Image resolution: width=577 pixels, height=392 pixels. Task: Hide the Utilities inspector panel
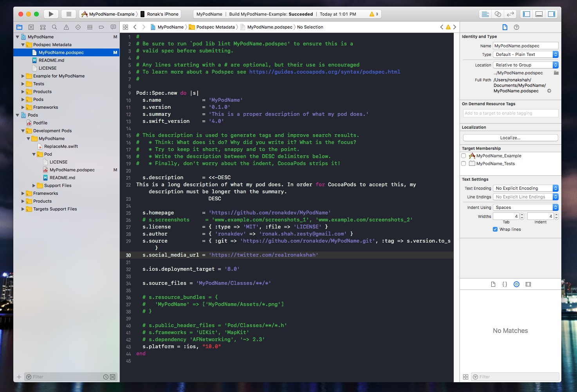pyautogui.click(x=552, y=14)
